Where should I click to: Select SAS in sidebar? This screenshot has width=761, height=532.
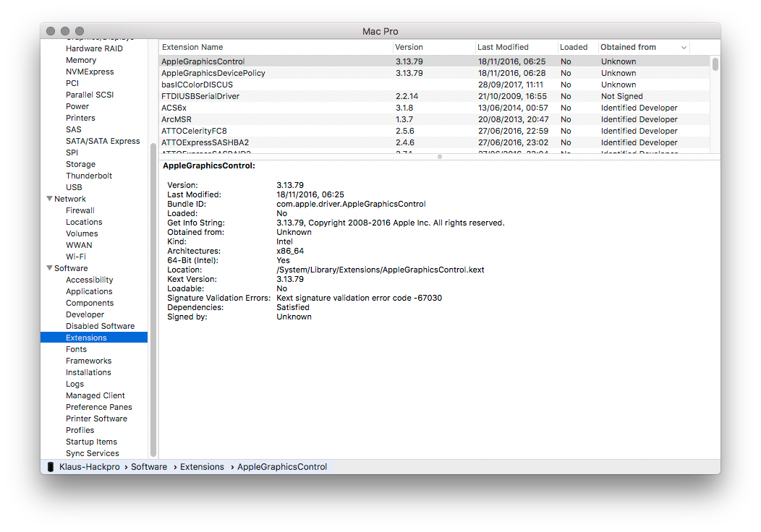click(74, 129)
